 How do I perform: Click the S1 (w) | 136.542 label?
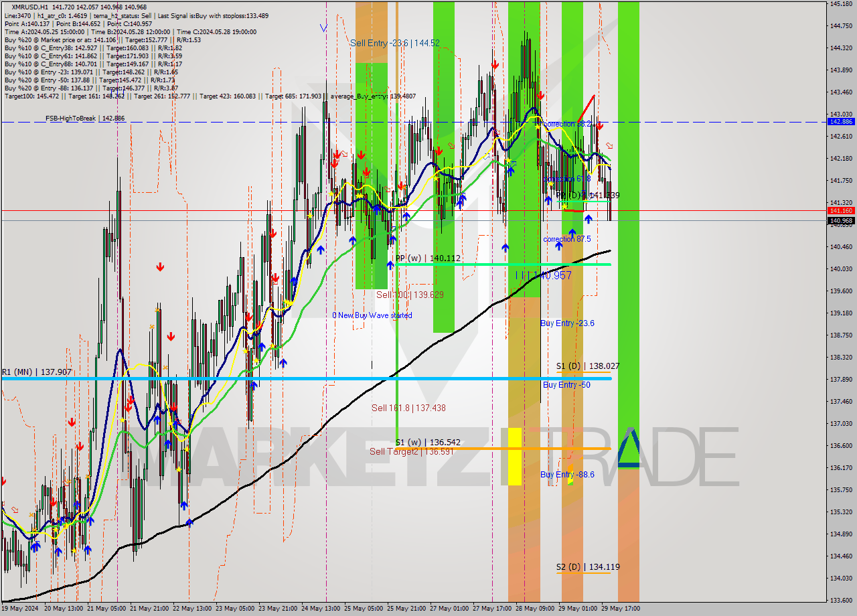point(428,443)
